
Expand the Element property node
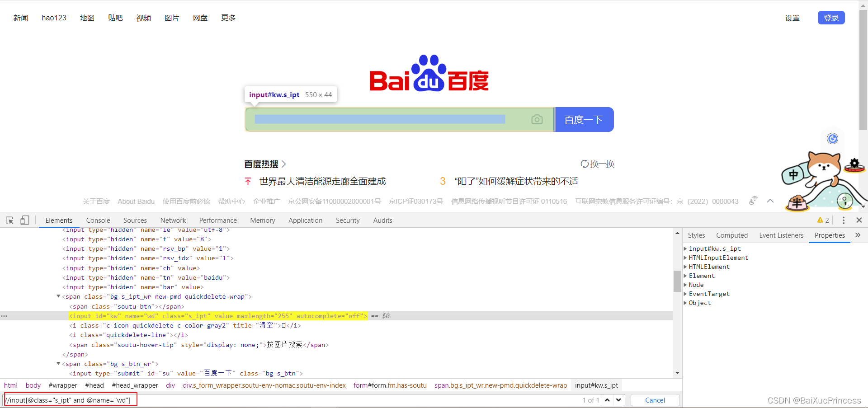point(685,276)
